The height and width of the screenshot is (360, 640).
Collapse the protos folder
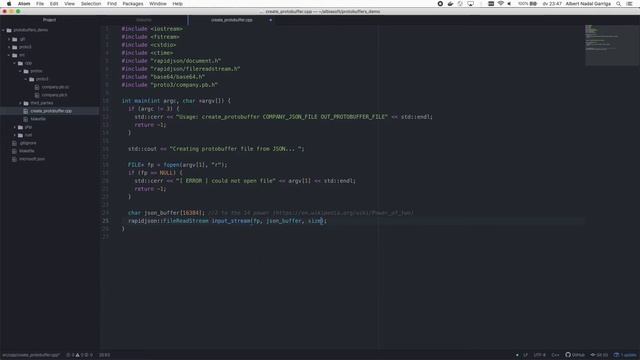pyautogui.click(x=20, y=71)
